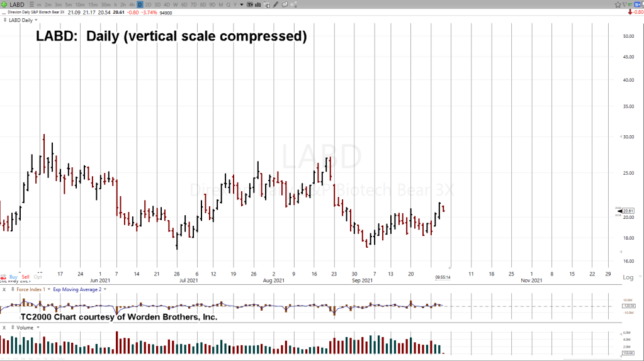This screenshot has width=644, height=361.
Task: Click the Sell button
Action: pos(26,277)
